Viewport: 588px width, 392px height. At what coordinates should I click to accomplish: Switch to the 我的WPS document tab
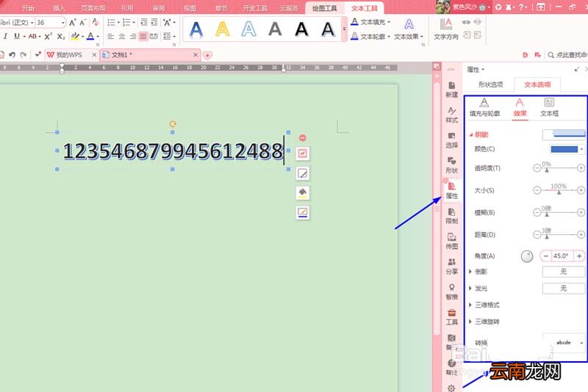point(68,55)
